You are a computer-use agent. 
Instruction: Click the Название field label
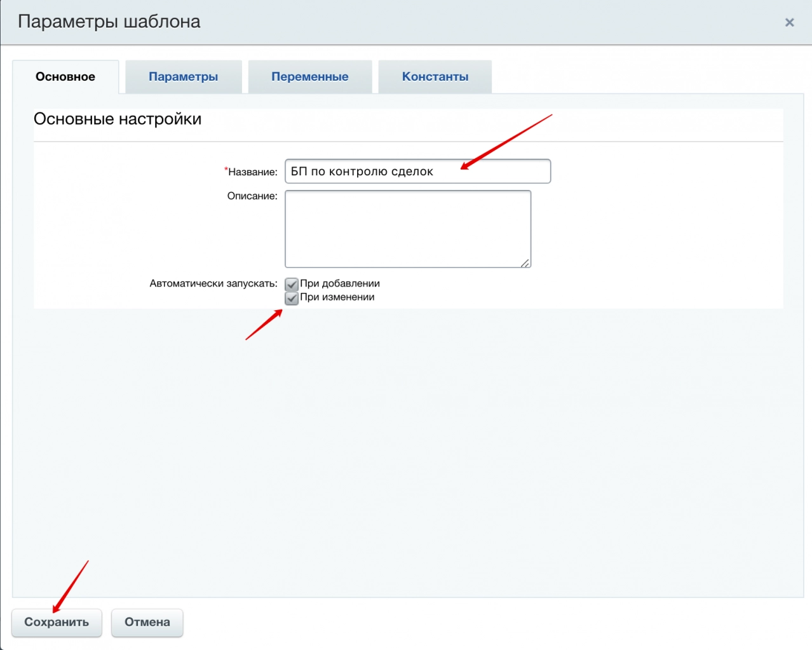(x=253, y=172)
